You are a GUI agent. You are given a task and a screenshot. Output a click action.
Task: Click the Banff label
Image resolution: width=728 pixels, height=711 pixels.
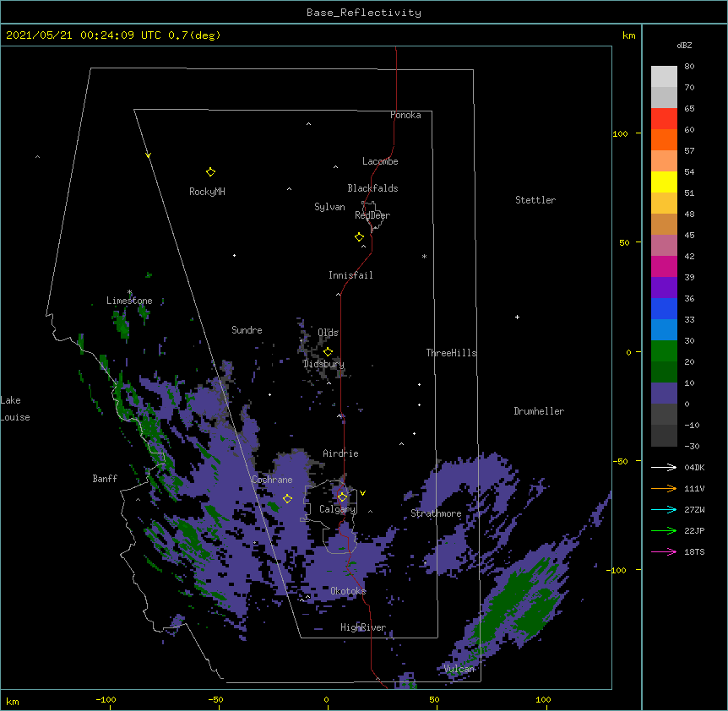tap(105, 479)
